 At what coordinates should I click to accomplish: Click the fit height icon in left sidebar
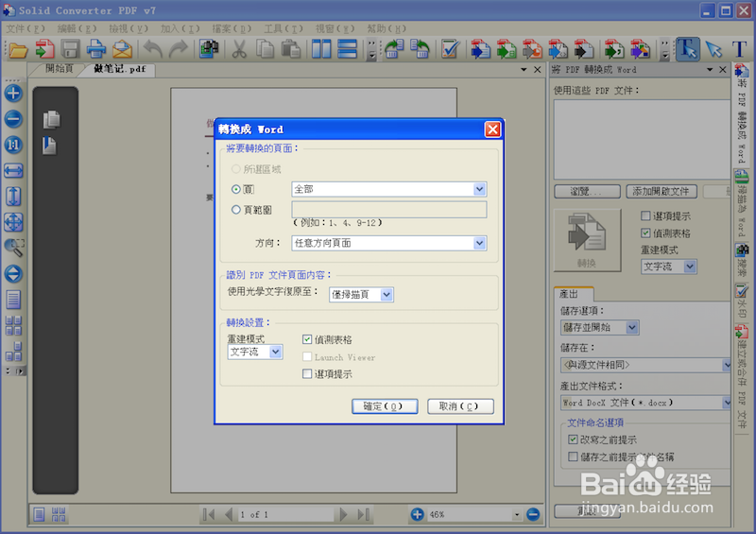coord(13,196)
